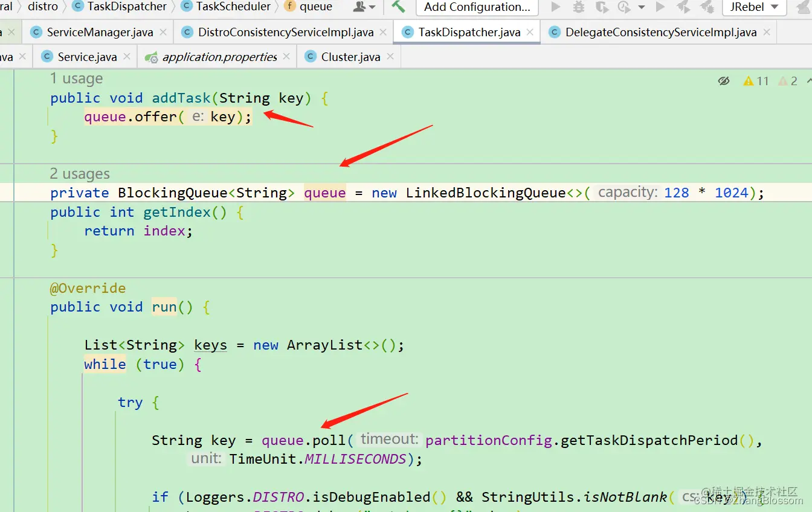
Task: Click distro in the breadcrumb path
Action: [43, 7]
